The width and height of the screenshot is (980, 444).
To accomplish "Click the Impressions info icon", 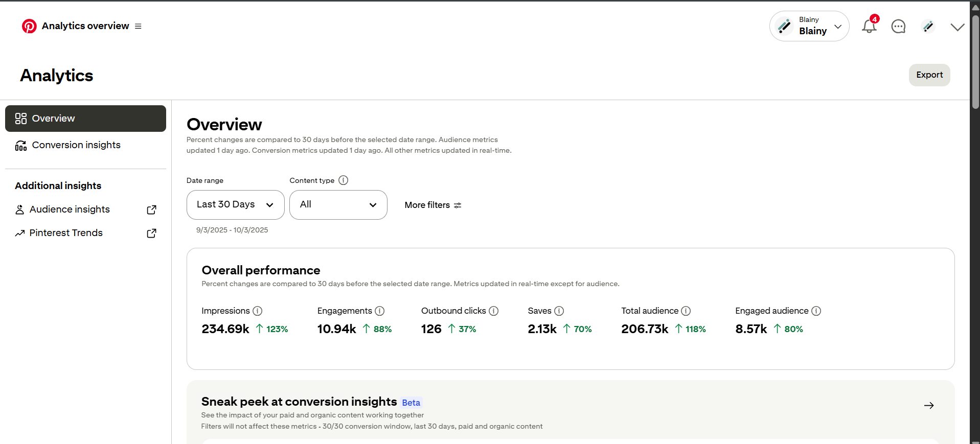I will pyautogui.click(x=258, y=311).
